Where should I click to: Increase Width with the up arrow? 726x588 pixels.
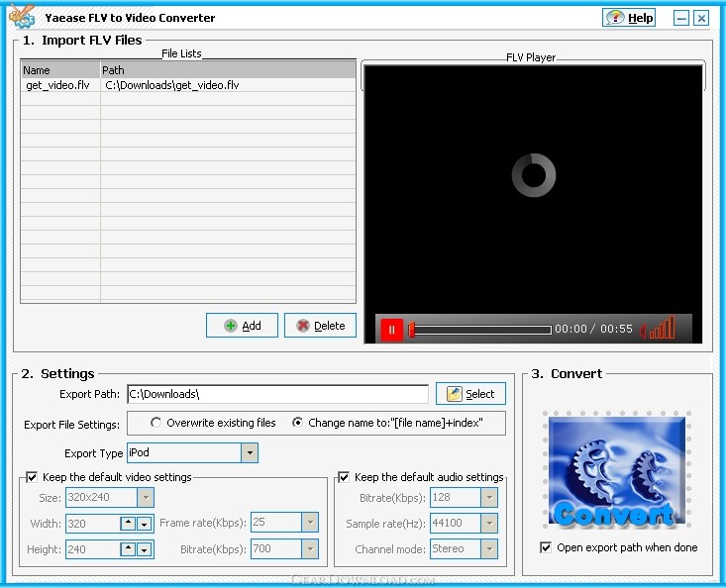(x=128, y=524)
